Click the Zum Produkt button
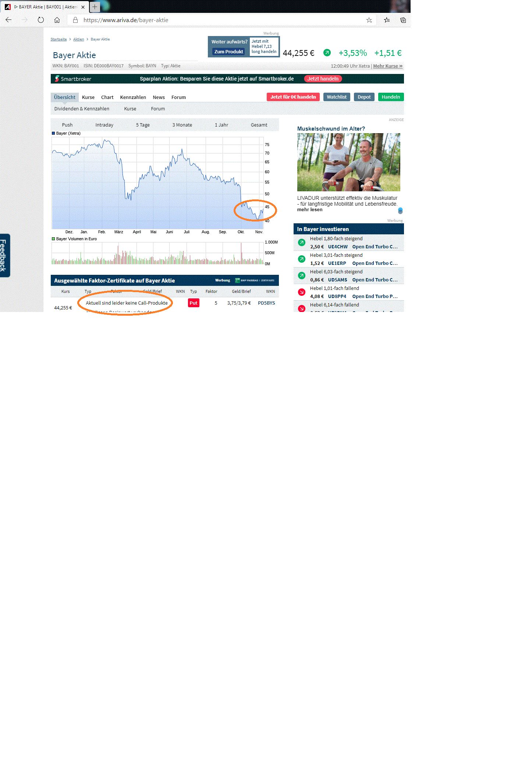Viewport: 532px width, 759px height. [x=229, y=52]
